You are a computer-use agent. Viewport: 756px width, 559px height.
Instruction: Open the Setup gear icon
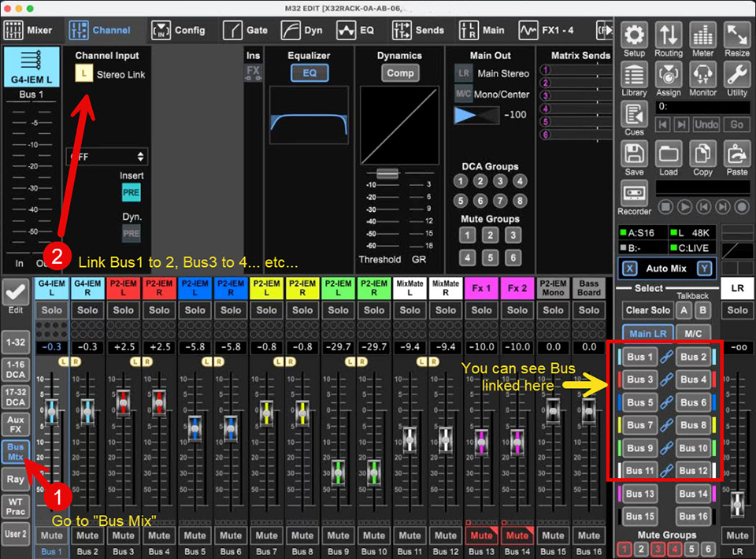pos(634,35)
